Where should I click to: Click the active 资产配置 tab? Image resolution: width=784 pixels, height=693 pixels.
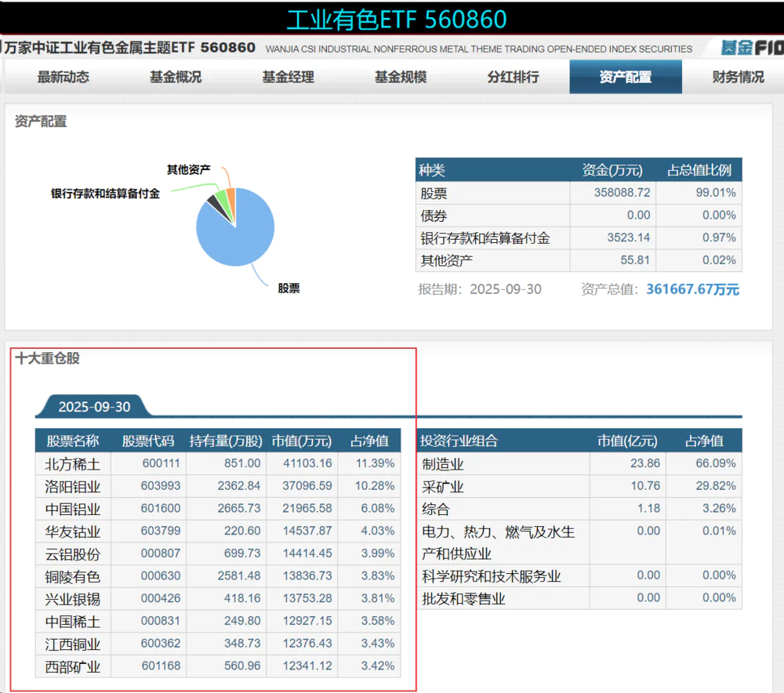click(625, 77)
